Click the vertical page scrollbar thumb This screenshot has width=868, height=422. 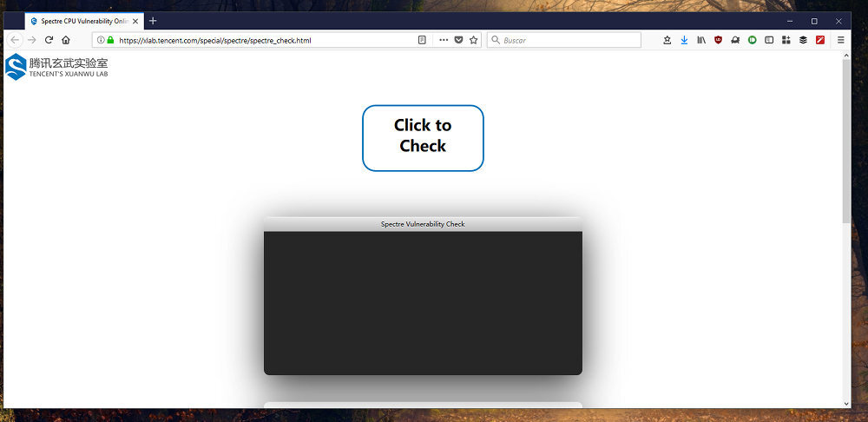846,139
